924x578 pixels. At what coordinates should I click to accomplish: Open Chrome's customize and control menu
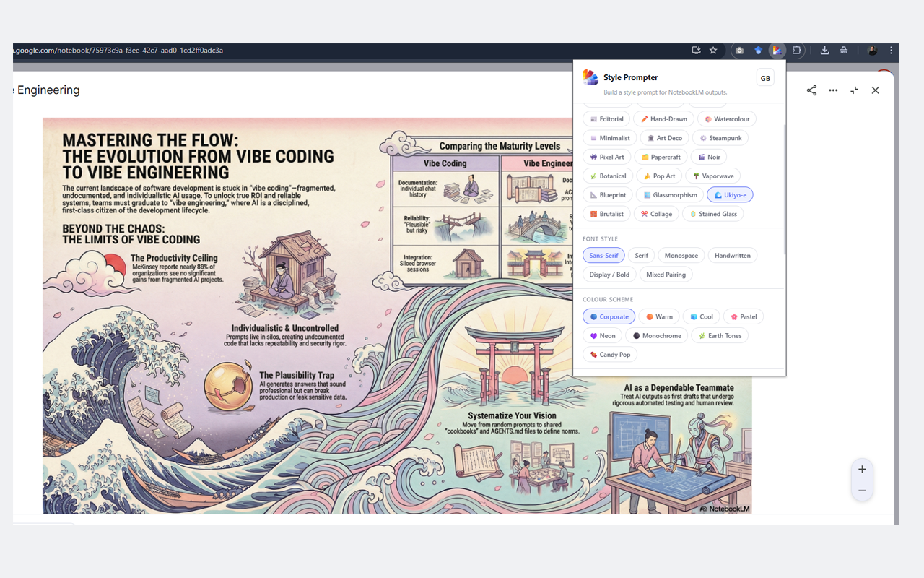tap(891, 51)
